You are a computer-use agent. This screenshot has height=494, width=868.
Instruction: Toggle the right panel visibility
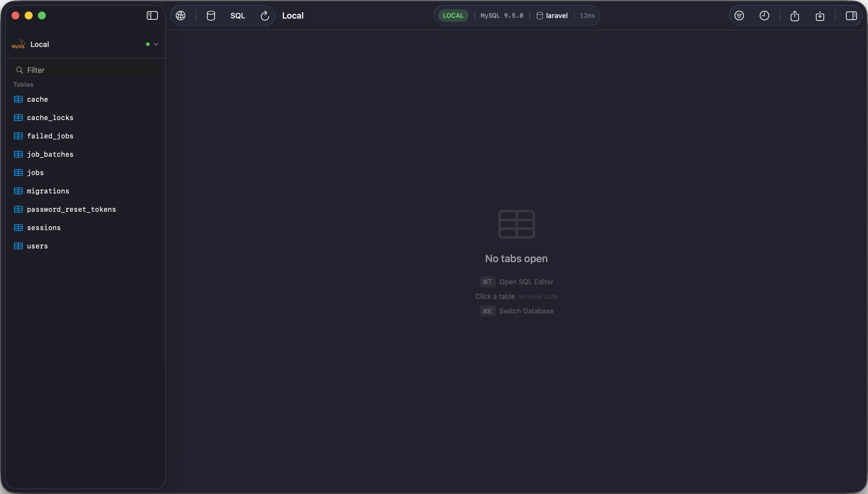click(851, 15)
